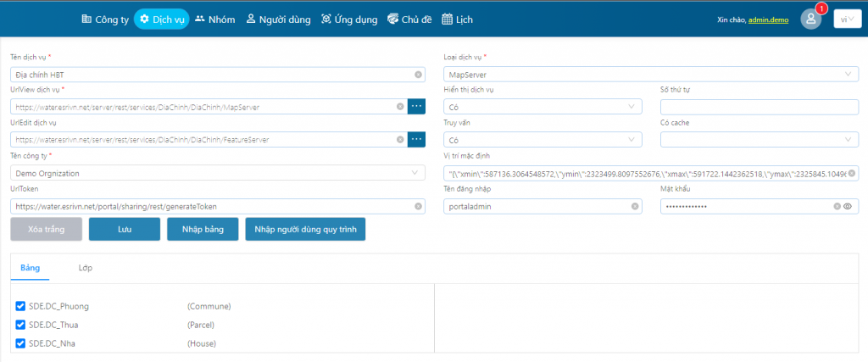Viewport: 868px width, 362px height.
Task: Show password with the eye icon
Action: (x=847, y=206)
